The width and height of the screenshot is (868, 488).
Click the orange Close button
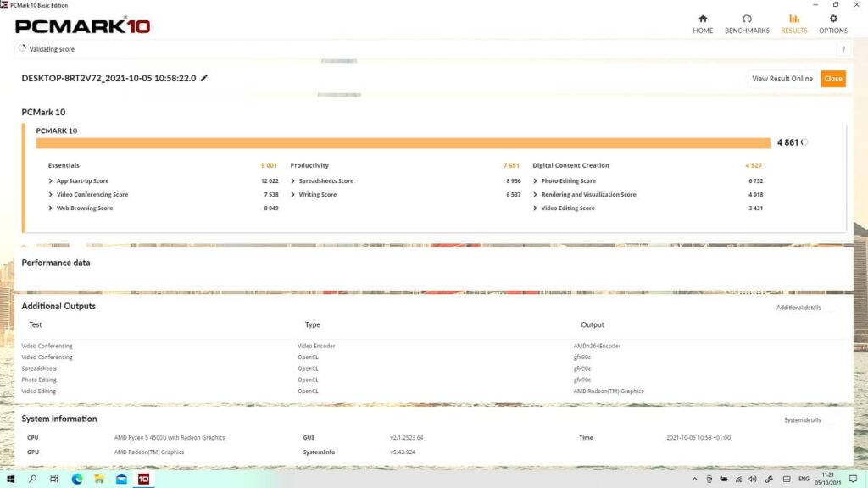tap(833, 79)
